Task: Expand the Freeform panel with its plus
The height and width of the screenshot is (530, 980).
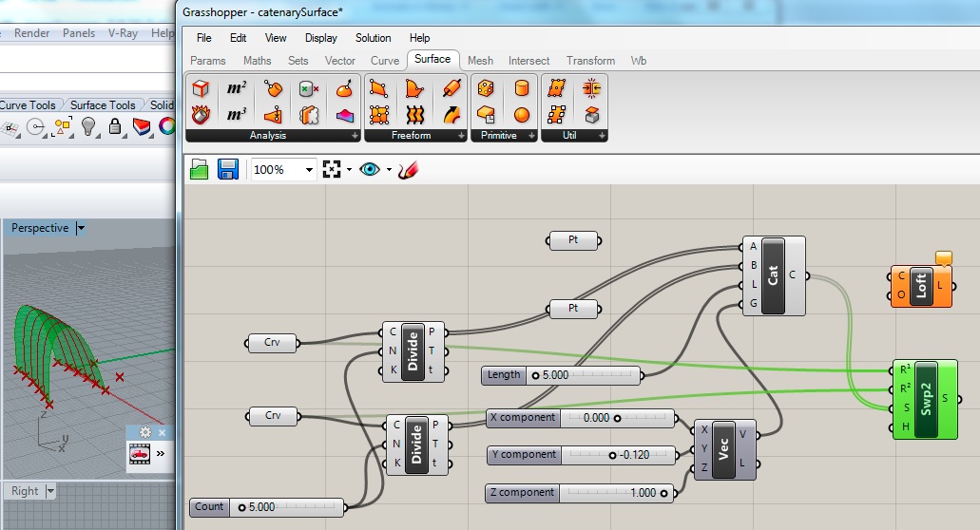Action: coord(461,136)
